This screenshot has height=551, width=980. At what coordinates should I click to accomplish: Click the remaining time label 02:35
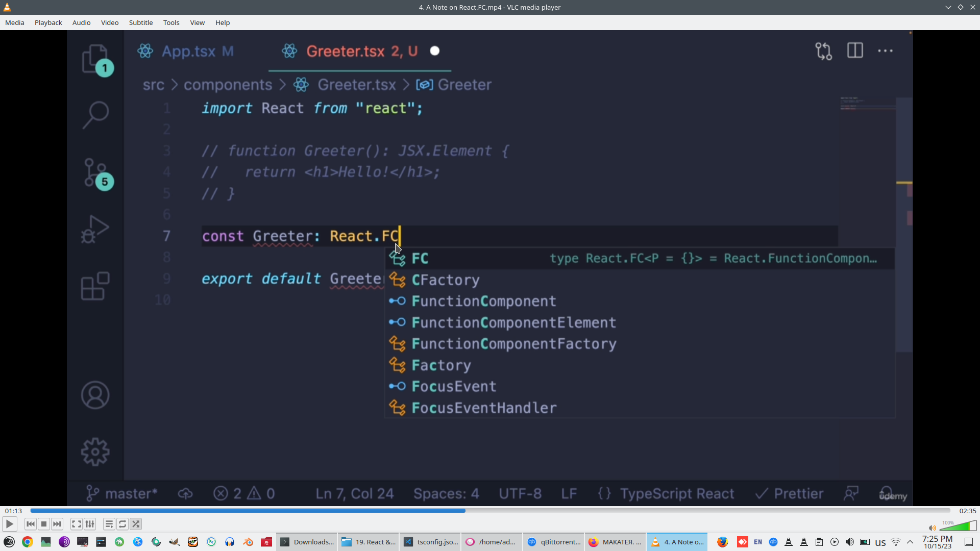click(x=967, y=511)
